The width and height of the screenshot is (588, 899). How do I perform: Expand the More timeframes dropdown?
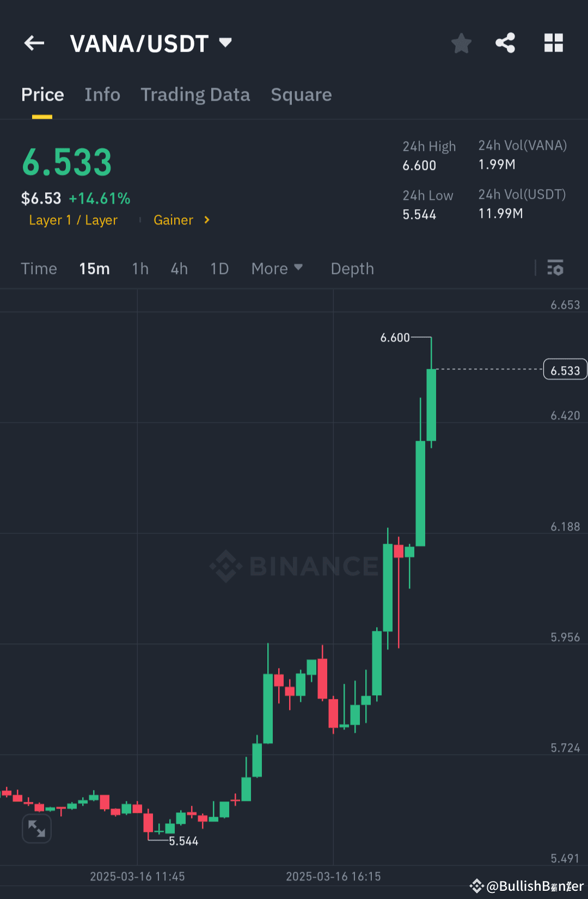[277, 268]
